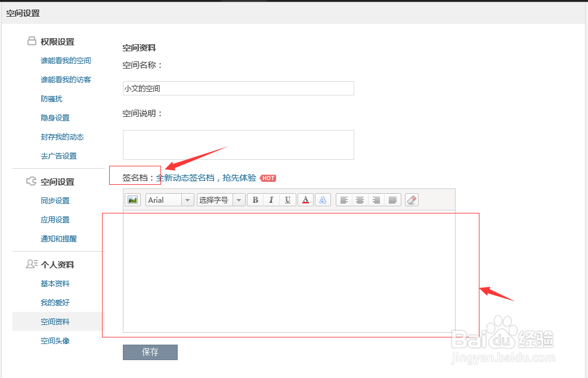Align signature text to the left
The image size is (588, 378).
pos(344,200)
